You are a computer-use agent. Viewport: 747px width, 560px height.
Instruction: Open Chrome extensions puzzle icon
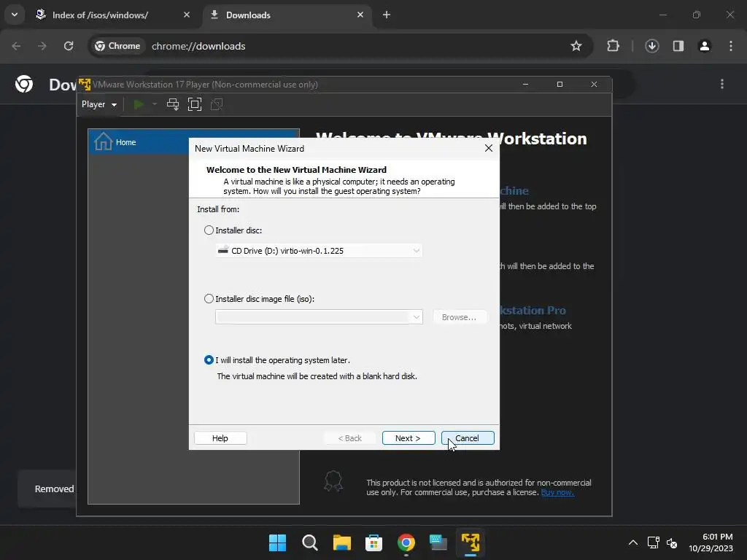pos(613,46)
